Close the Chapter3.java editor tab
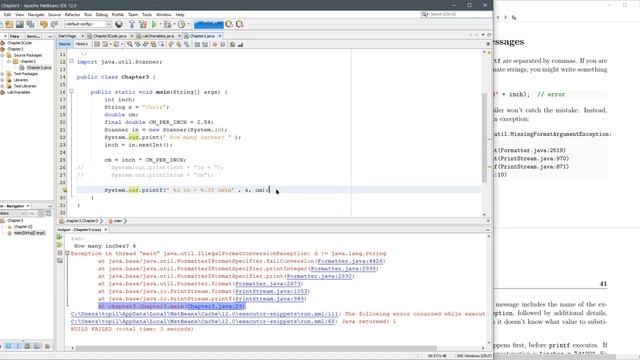The image size is (640, 360). coord(220,36)
